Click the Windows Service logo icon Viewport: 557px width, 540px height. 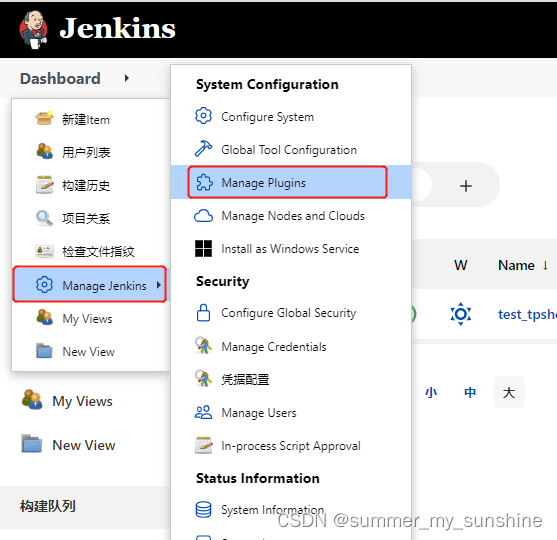(x=204, y=248)
